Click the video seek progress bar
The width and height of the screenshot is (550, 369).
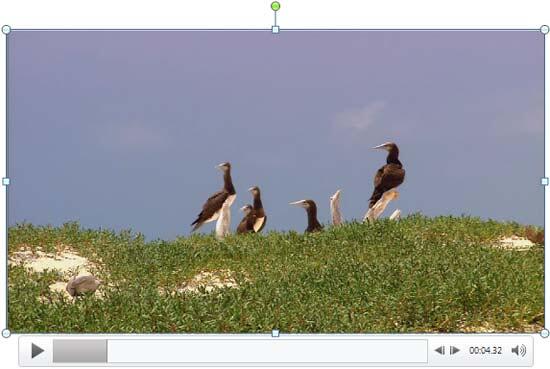pos(240,351)
